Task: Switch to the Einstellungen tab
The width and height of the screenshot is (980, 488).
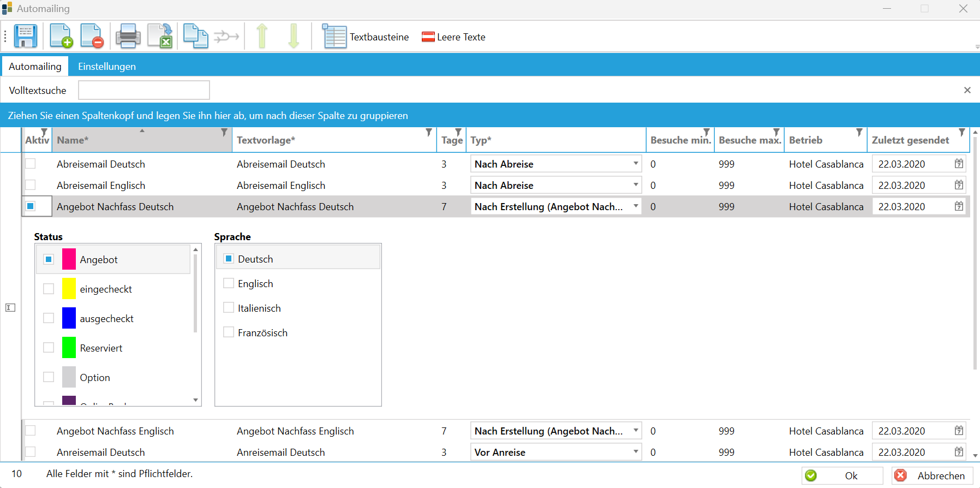Action: [x=107, y=66]
